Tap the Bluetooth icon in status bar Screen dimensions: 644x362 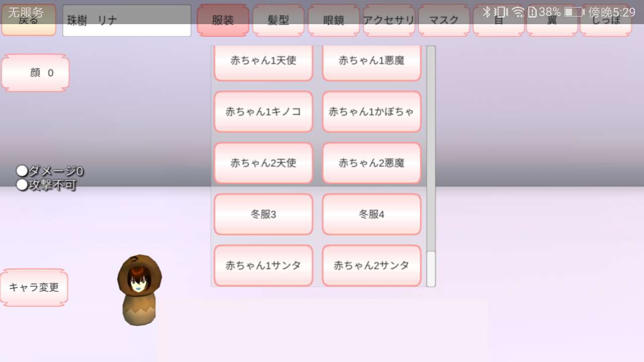[x=486, y=12]
